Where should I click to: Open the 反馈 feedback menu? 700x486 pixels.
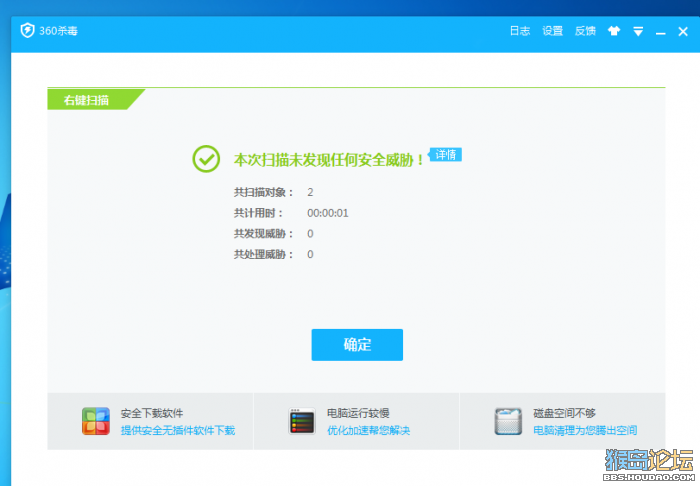click(585, 31)
